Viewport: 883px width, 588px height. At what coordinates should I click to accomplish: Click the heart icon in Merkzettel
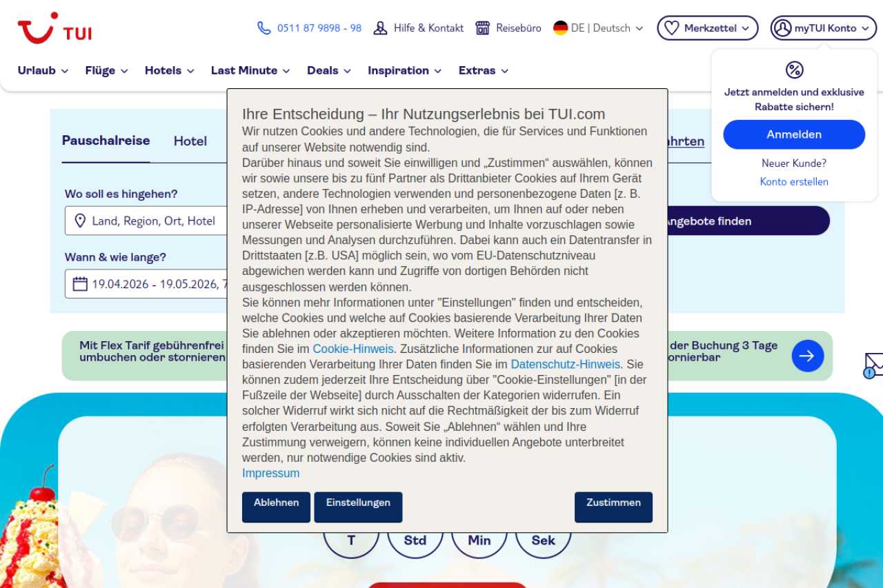pyautogui.click(x=672, y=28)
